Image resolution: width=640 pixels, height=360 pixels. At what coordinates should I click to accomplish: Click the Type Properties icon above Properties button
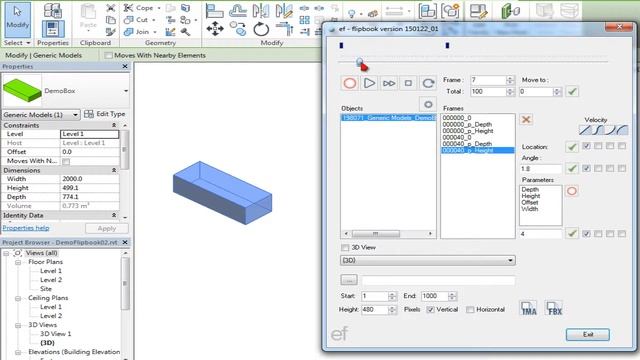pyautogui.click(x=53, y=10)
